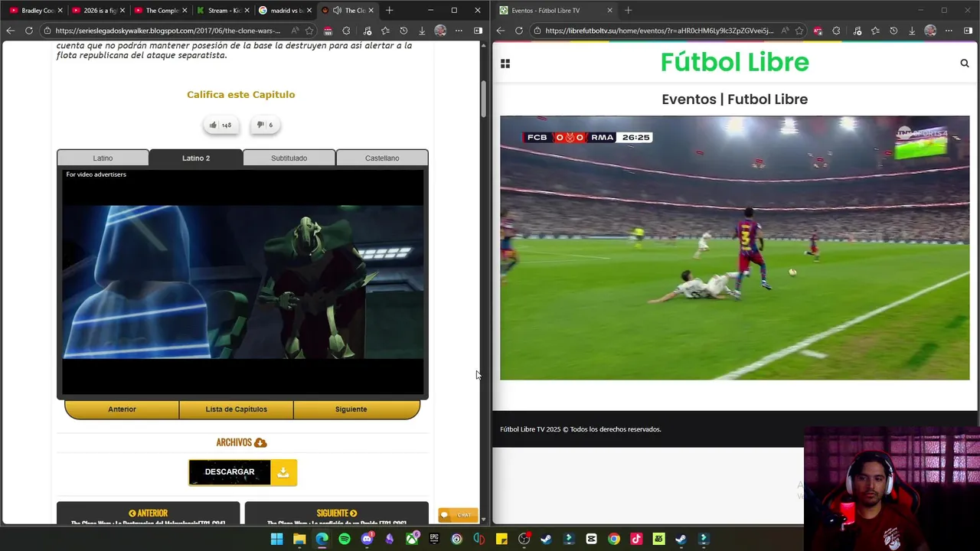
Task: Favorite the blogspot page with star icon
Action: (309, 31)
